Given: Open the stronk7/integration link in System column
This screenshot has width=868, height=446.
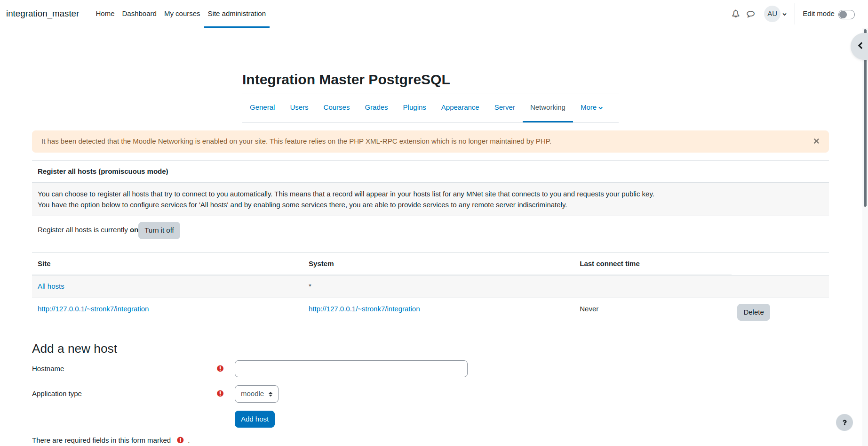Looking at the screenshot, I should (x=364, y=309).
